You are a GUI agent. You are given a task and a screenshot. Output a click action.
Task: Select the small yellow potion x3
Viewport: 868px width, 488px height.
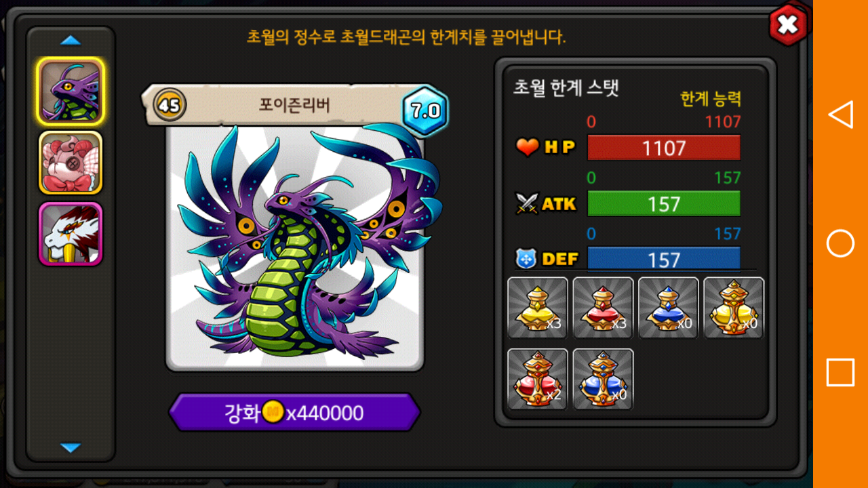click(538, 308)
